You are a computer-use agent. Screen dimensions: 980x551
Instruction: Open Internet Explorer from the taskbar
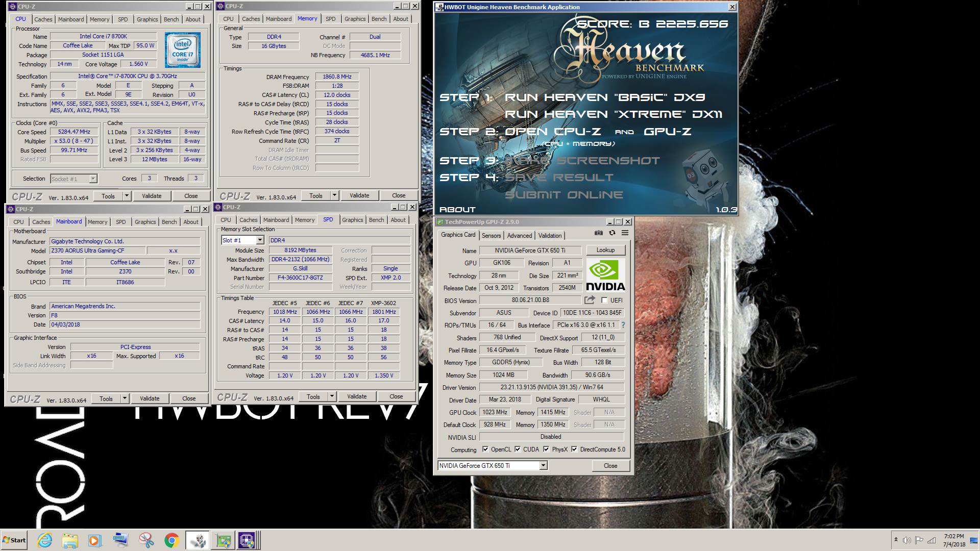coord(45,540)
